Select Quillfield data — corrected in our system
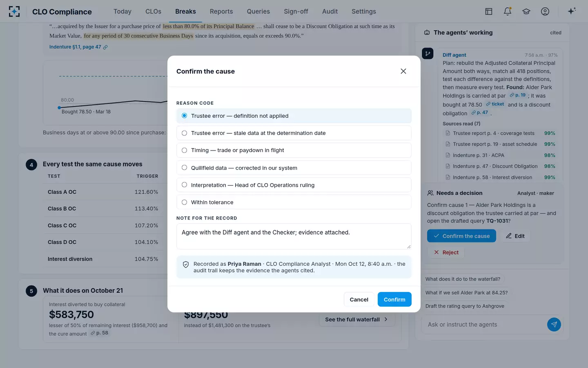Screen dimensions: 588x368 click(294, 168)
